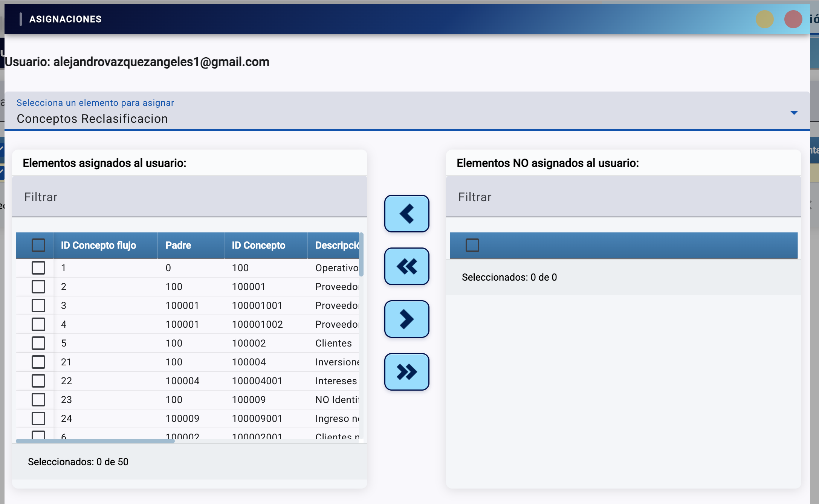Image resolution: width=819 pixels, height=504 pixels.
Task: Check the select-all box in unassigned table header
Action: tap(472, 245)
